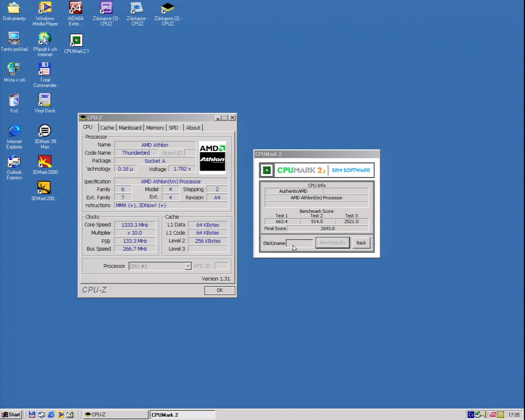The image size is (525, 420).
Task: Click OK in the CPU-Z window
Action: pos(220,290)
